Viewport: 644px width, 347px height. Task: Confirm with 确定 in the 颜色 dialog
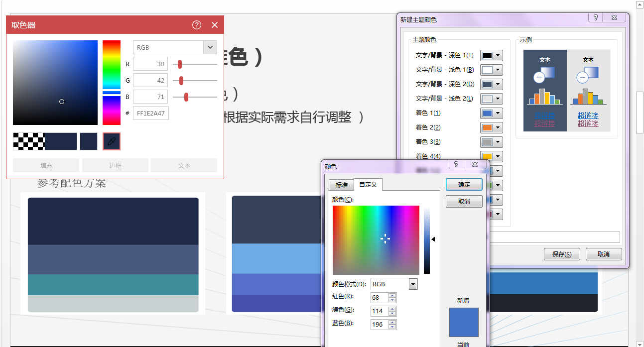pos(464,184)
